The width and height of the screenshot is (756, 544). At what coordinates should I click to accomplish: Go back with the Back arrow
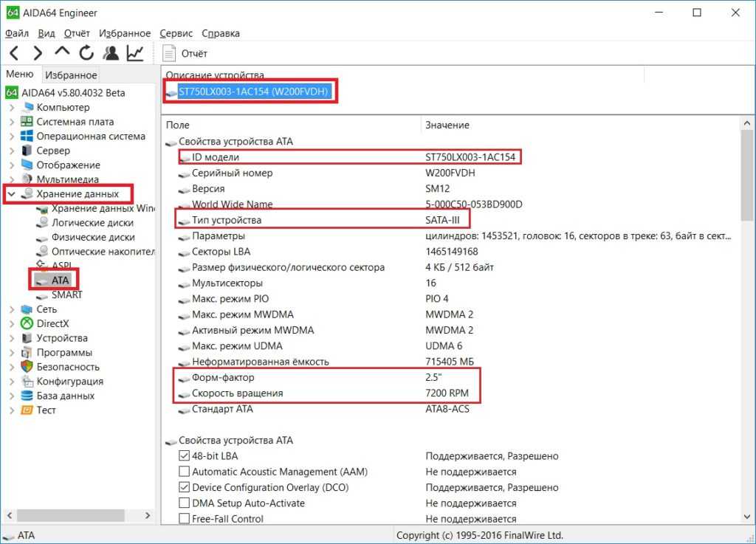(14, 53)
